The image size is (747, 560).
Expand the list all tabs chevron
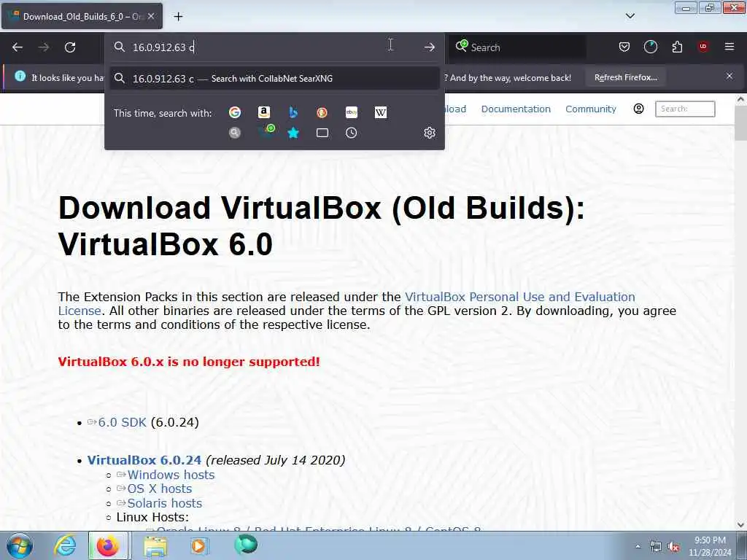tap(630, 16)
